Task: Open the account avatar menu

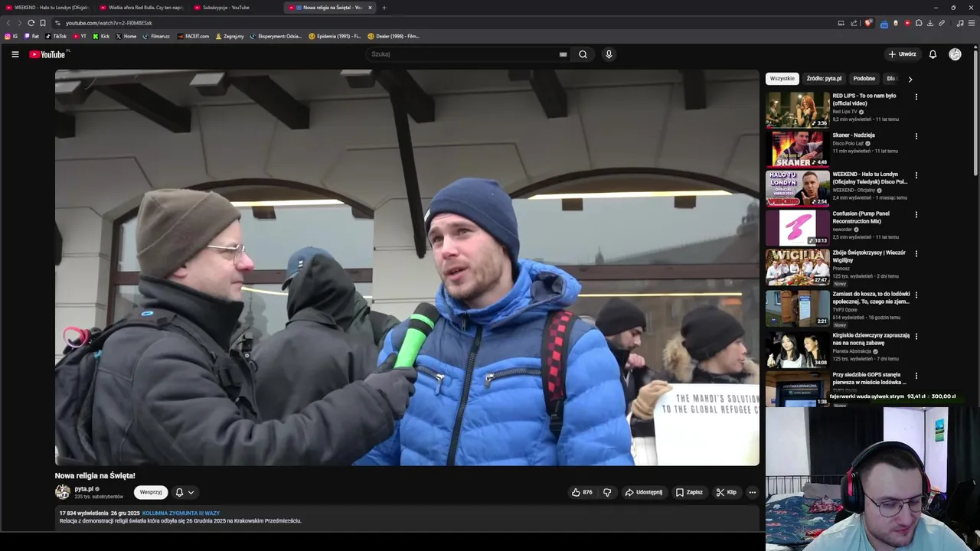Action: [x=955, y=54]
